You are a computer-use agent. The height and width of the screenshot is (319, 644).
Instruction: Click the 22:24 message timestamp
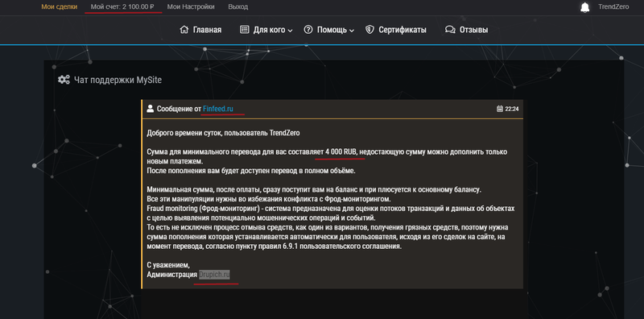512,110
